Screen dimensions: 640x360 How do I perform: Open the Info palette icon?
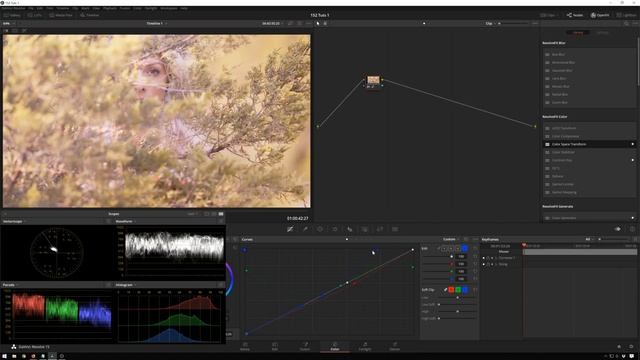[632, 229]
